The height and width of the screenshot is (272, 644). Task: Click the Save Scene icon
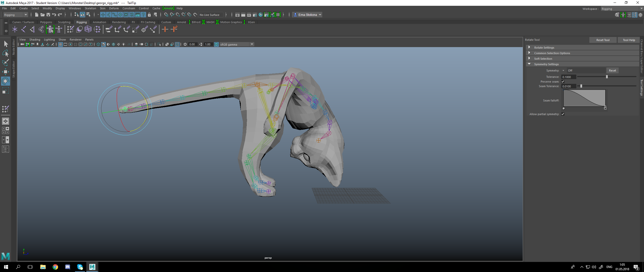tap(48, 15)
